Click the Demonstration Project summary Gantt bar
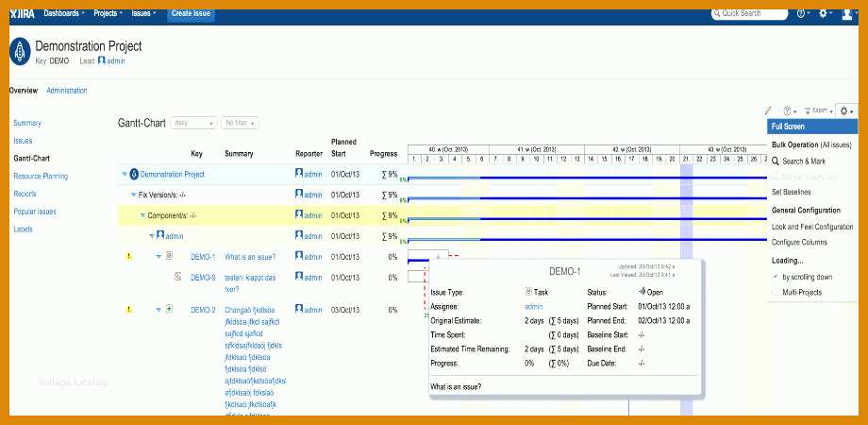The width and height of the screenshot is (868, 425). (x=587, y=178)
